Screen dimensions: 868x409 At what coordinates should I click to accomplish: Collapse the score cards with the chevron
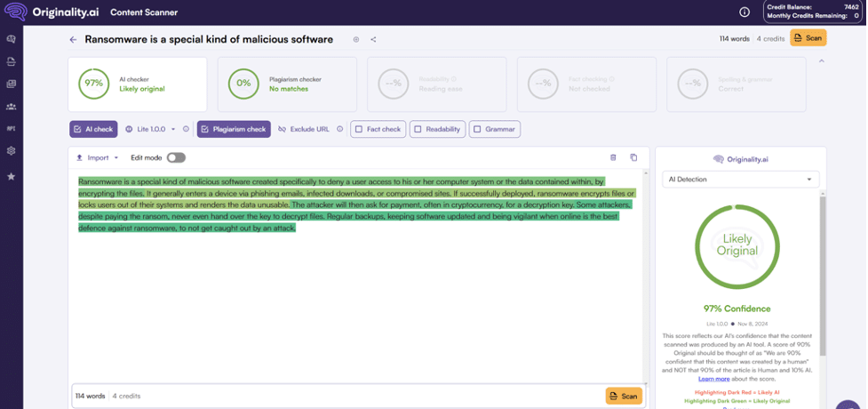[822, 61]
